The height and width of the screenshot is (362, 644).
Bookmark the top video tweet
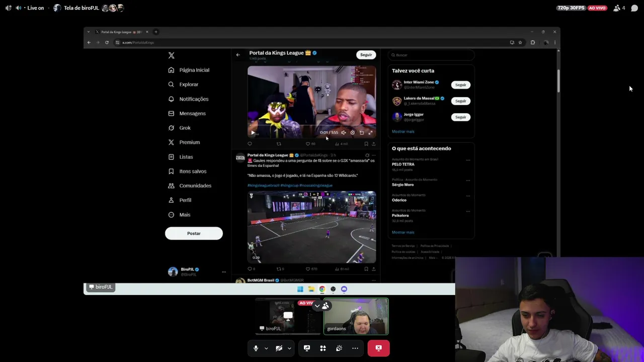[366, 144]
